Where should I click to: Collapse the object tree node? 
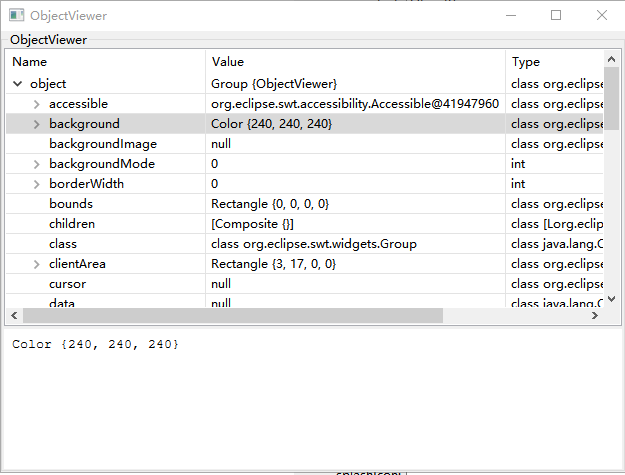(18, 84)
